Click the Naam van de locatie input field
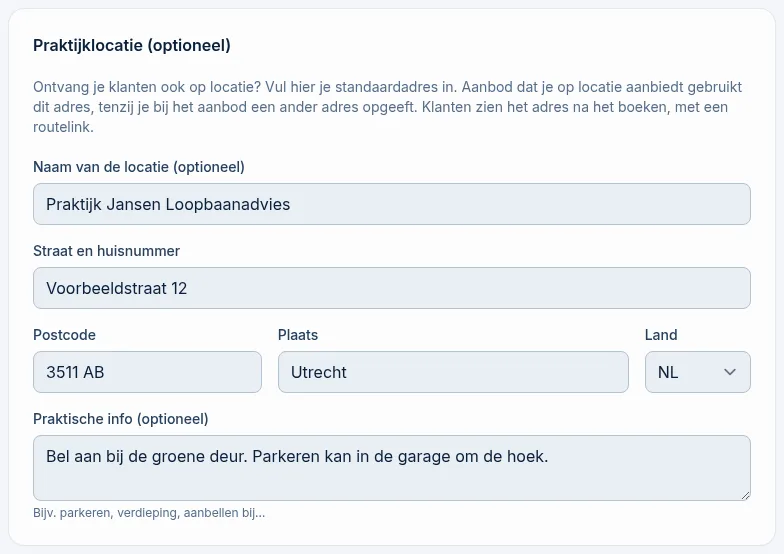 coord(392,204)
